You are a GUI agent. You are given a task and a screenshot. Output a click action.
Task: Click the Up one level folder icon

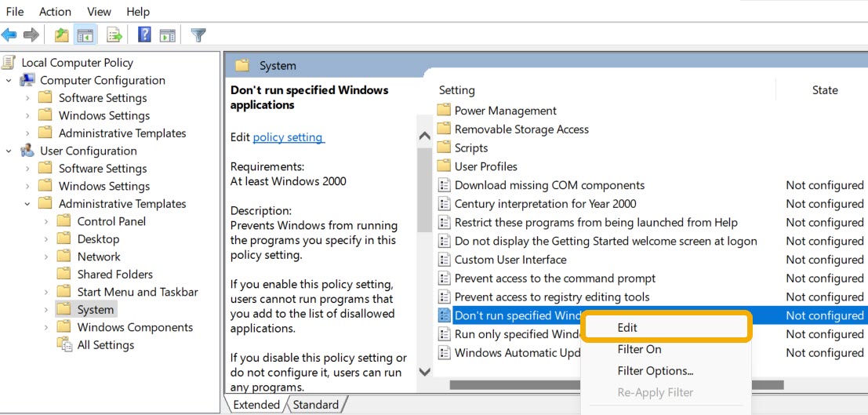click(x=61, y=35)
